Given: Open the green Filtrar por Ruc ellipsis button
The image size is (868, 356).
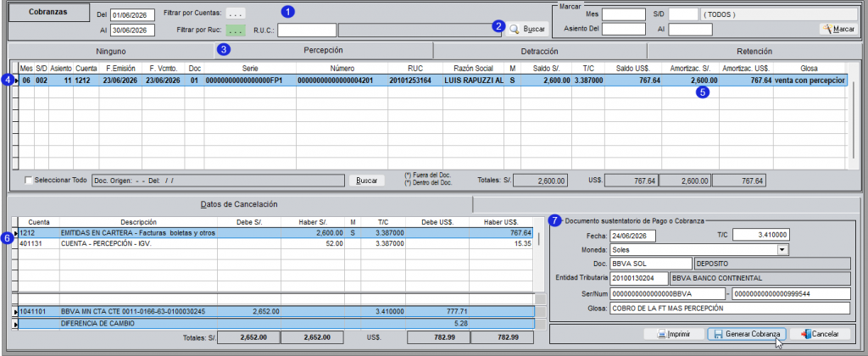Looking at the screenshot, I should (x=236, y=30).
